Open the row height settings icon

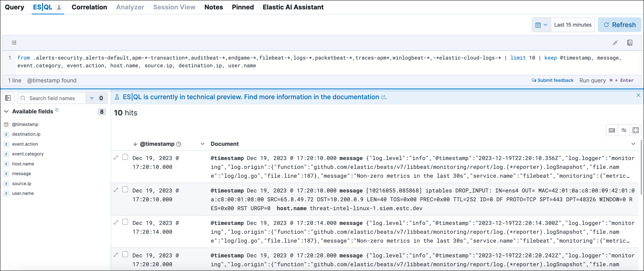coord(624,130)
